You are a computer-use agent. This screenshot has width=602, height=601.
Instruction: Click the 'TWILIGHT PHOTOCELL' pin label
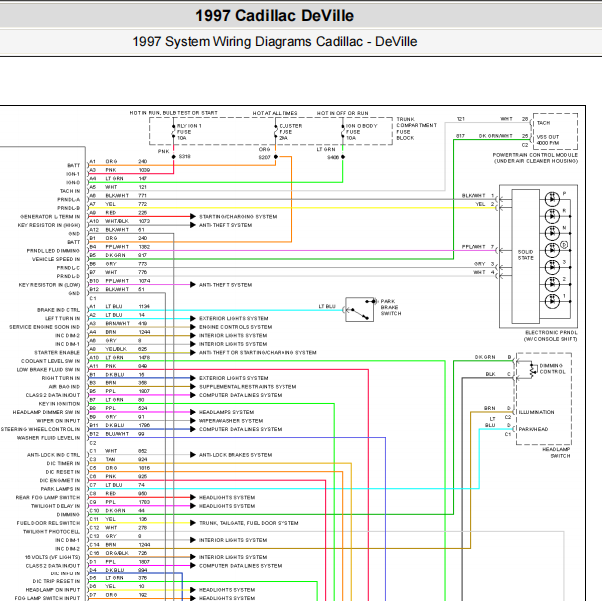pyautogui.click(x=51, y=531)
